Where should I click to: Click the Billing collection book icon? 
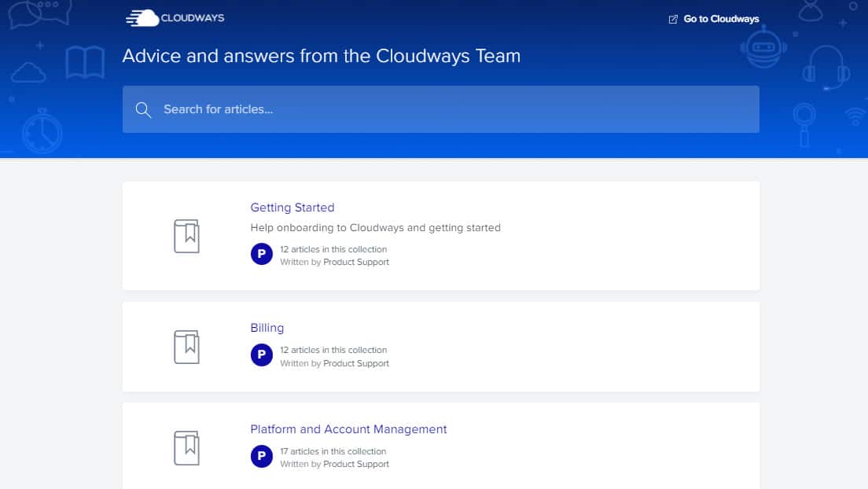pyautogui.click(x=186, y=347)
